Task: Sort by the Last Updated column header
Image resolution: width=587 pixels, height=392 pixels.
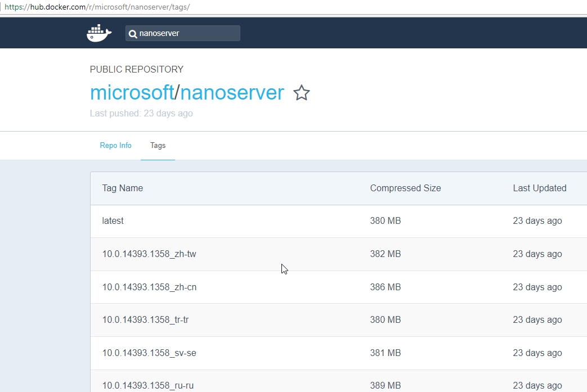Action: click(x=539, y=188)
